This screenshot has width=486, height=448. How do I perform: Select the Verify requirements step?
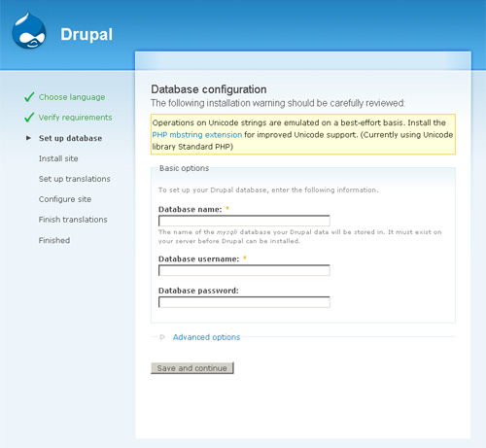(x=75, y=118)
